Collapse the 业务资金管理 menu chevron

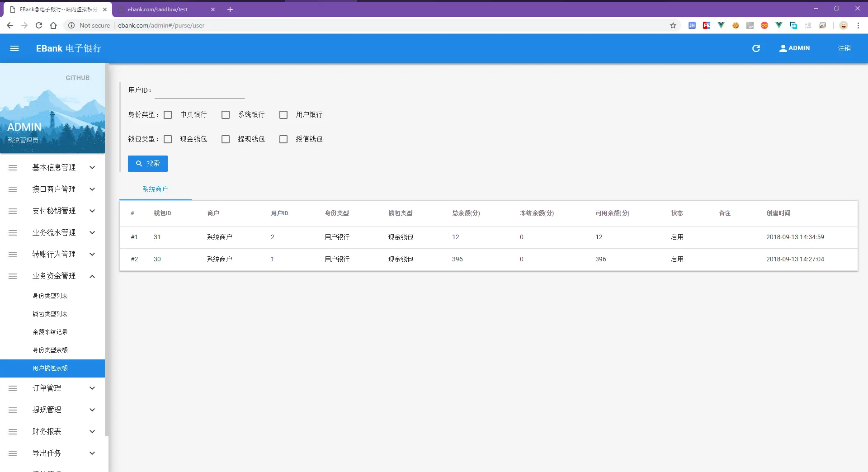point(92,276)
